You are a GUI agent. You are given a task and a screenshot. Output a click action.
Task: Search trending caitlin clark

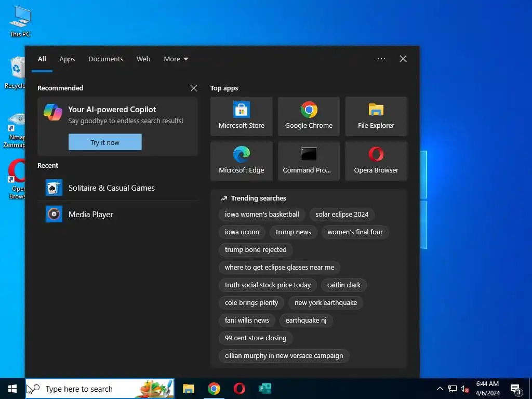pos(344,285)
